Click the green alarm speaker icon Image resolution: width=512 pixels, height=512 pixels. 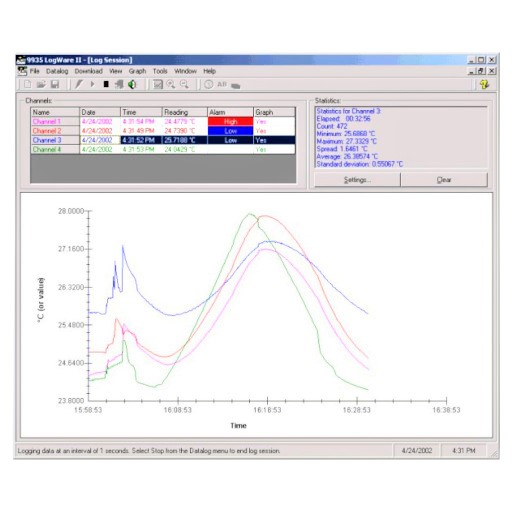coord(132,84)
